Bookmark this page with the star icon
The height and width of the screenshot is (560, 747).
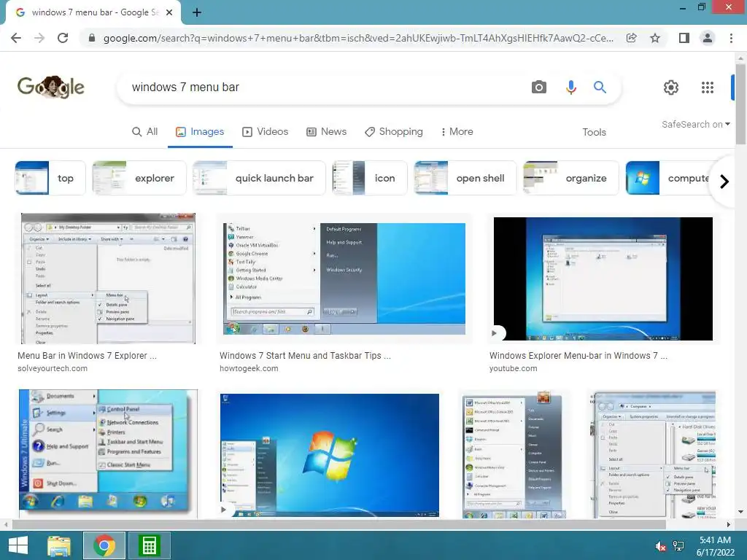(655, 38)
